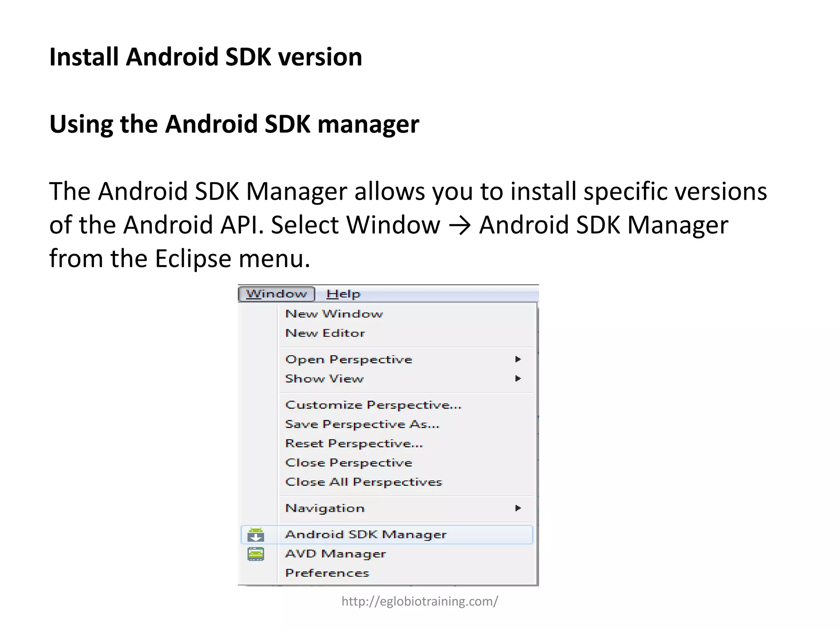Select the Close Perspective entry
The height and width of the screenshot is (630, 840).
coord(349,463)
